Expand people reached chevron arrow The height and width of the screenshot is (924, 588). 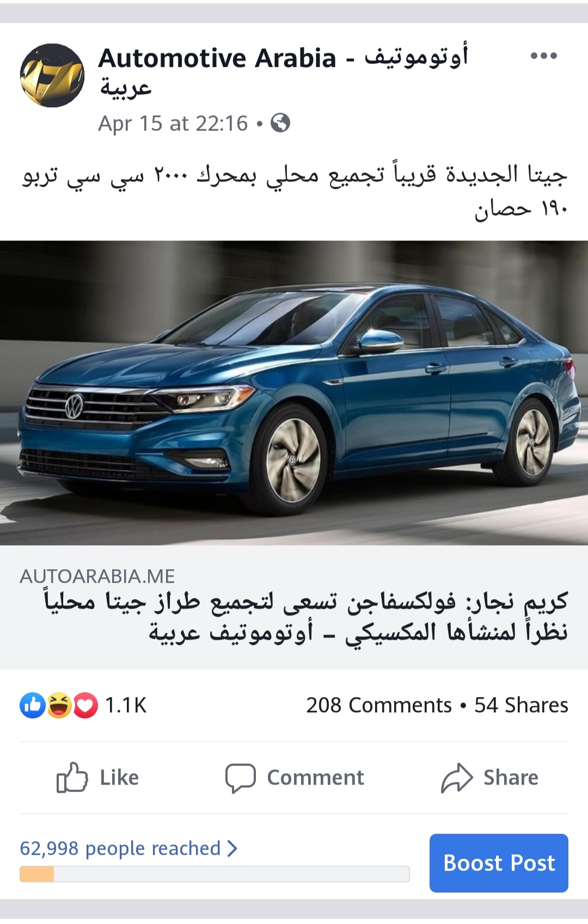coord(232,848)
